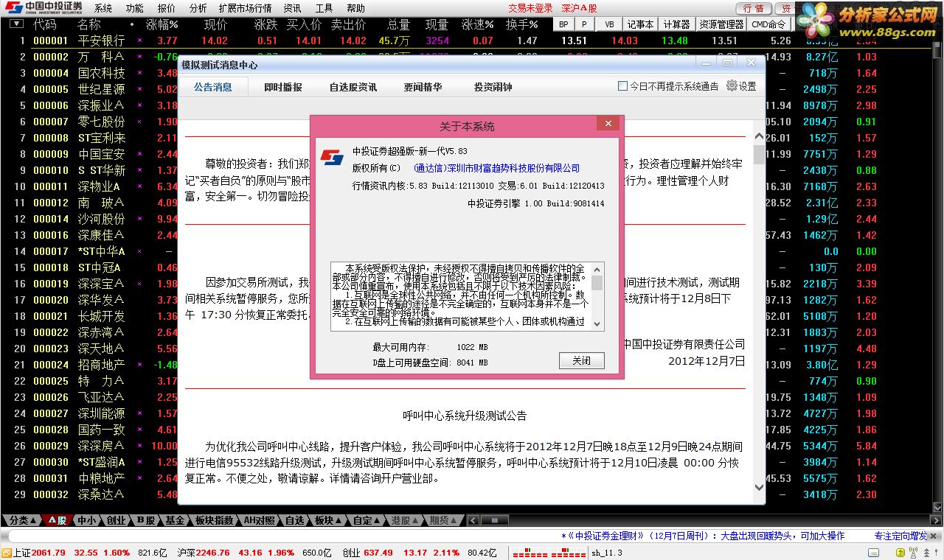The height and width of the screenshot is (560, 944).
Task: Select stock row 000009 中国宝安
Action: click(x=88, y=154)
